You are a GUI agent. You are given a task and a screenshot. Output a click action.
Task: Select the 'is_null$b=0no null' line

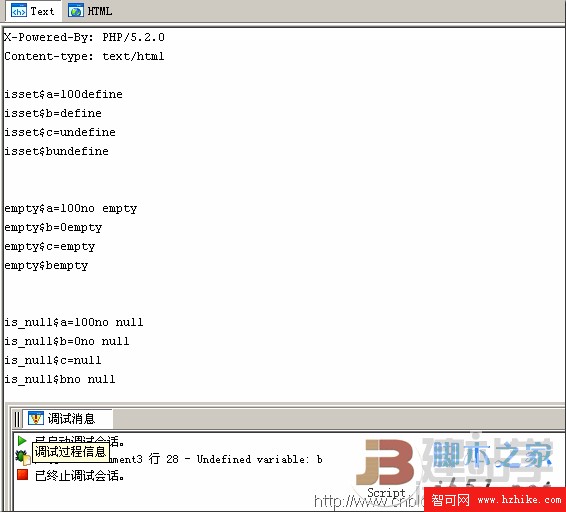[x=67, y=341]
